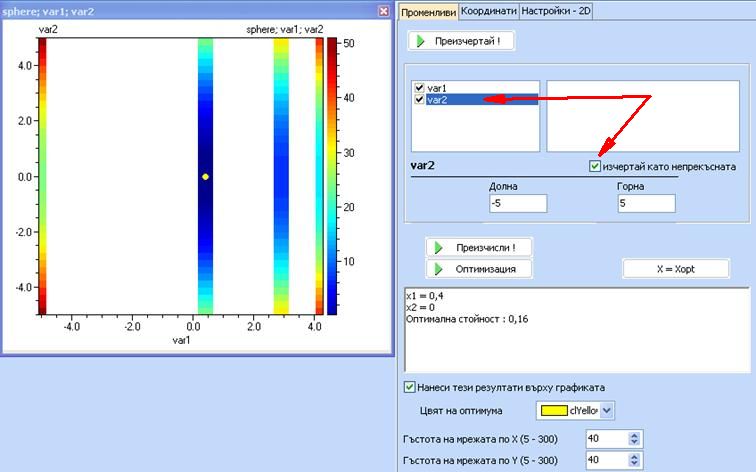Click the yellow optimum color swatch
The height and width of the screenshot is (472, 756).
(551, 410)
